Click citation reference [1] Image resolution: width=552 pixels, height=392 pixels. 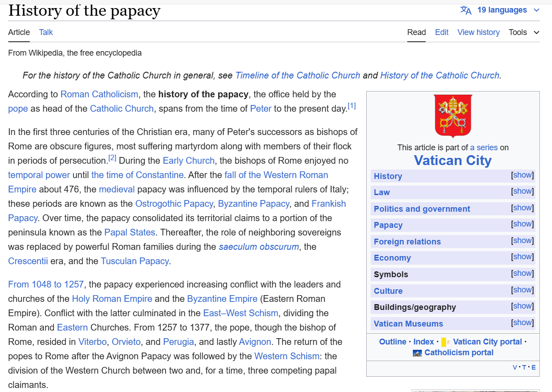coord(352,106)
